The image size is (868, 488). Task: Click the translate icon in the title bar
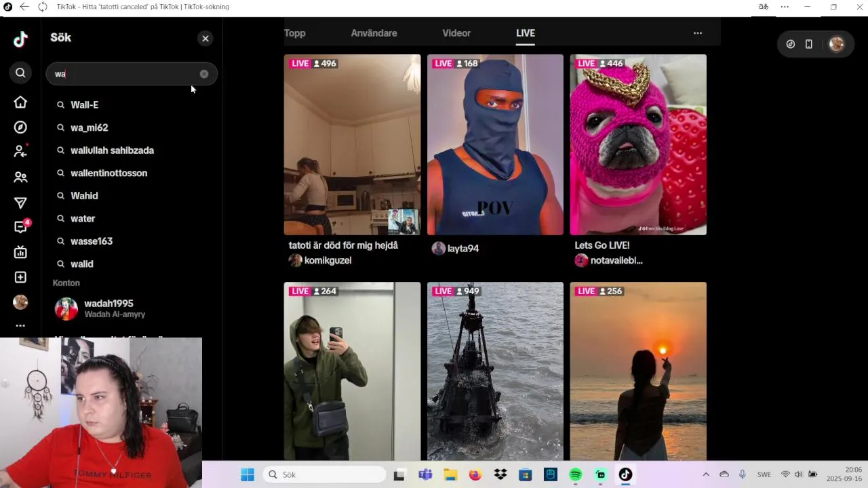[x=764, y=7]
